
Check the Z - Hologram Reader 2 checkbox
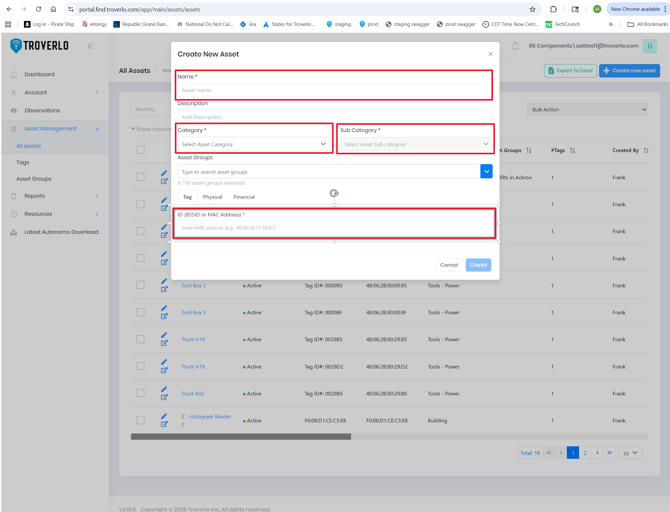140,420
